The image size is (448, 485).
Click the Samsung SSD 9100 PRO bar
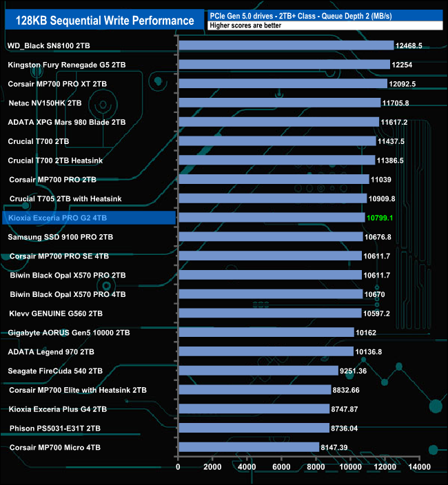(271, 237)
